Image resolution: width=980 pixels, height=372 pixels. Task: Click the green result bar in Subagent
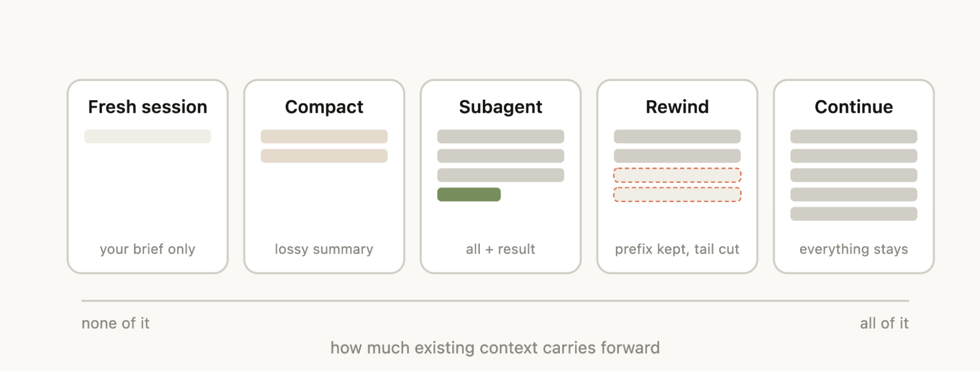pyautogui.click(x=469, y=194)
